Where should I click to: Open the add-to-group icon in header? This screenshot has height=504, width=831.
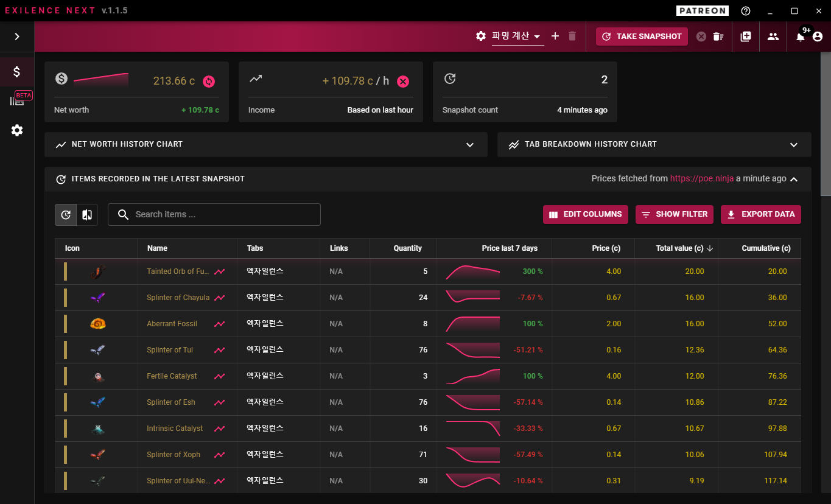(x=746, y=37)
